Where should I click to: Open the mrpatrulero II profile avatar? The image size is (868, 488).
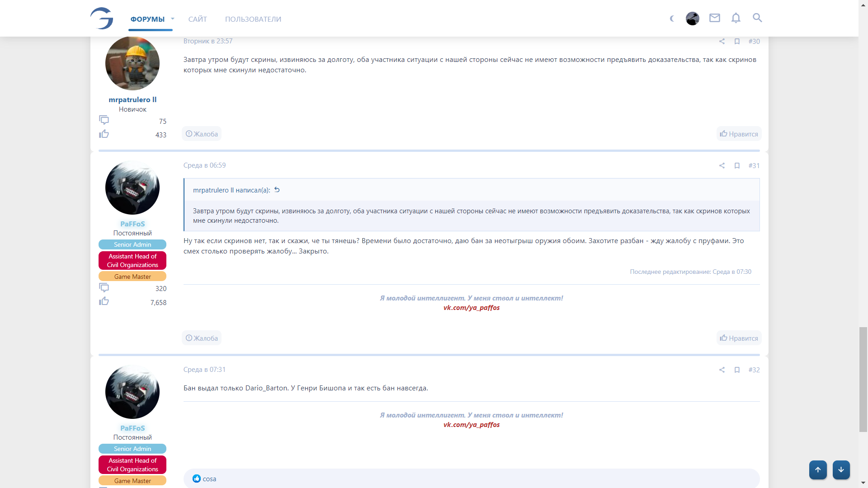[132, 63]
